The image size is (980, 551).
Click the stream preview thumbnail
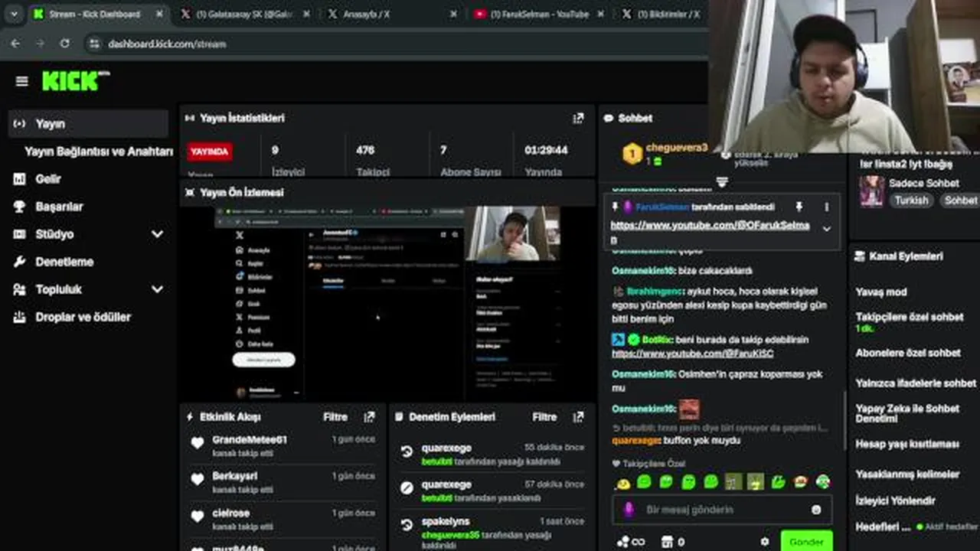[387, 302]
